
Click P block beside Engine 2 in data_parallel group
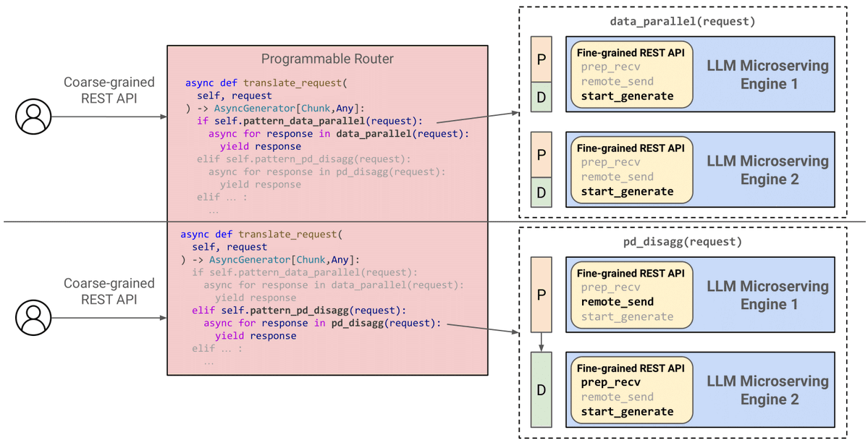click(542, 155)
